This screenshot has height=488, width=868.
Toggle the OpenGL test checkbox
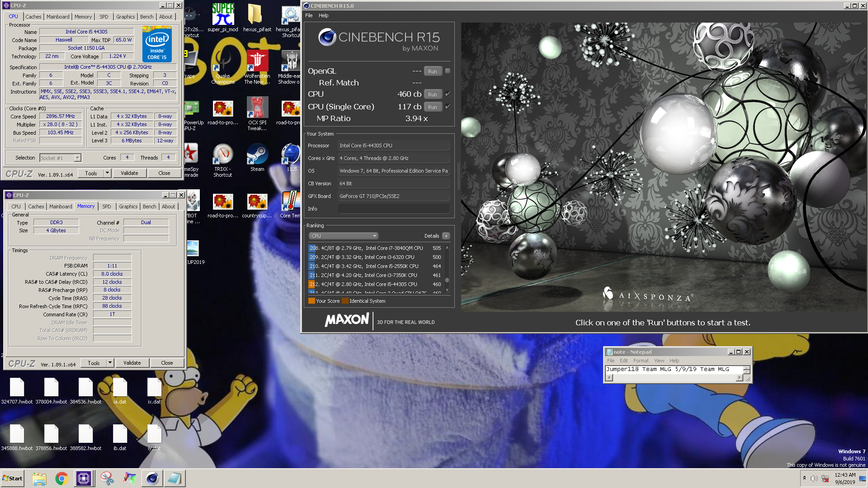448,71
